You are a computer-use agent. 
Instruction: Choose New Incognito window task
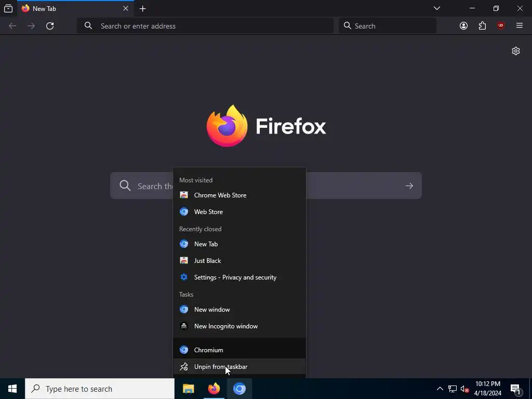(x=239, y=326)
